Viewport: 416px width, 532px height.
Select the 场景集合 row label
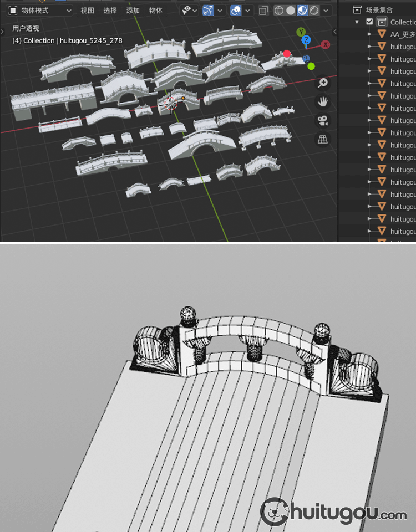coord(379,10)
